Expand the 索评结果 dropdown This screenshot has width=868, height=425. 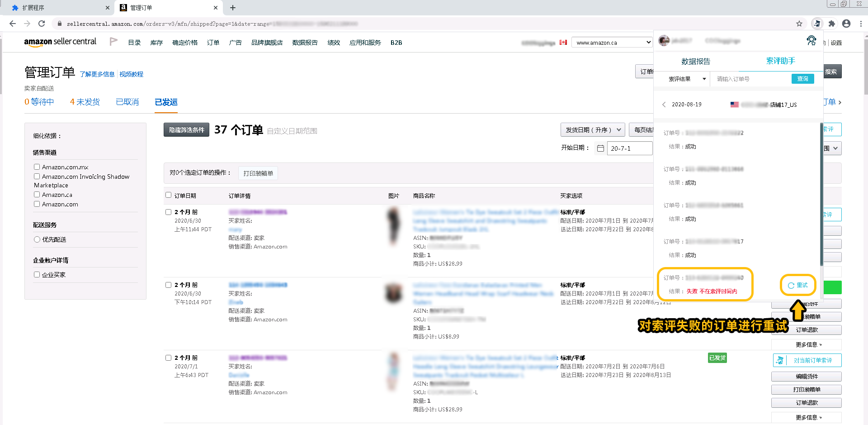tap(686, 79)
